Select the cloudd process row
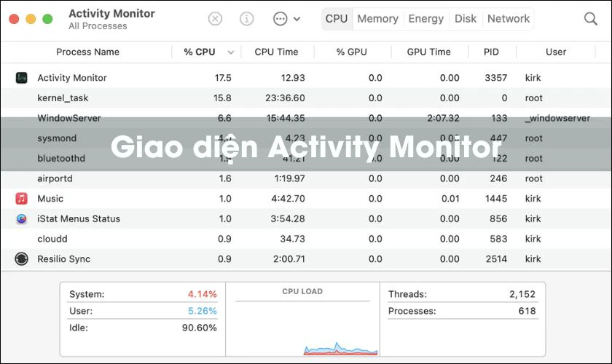The width and height of the screenshot is (612, 364). tap(306, 239)
